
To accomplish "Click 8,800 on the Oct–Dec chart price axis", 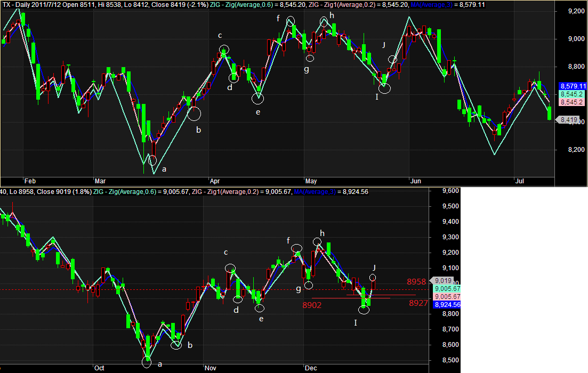I will 451,314.
